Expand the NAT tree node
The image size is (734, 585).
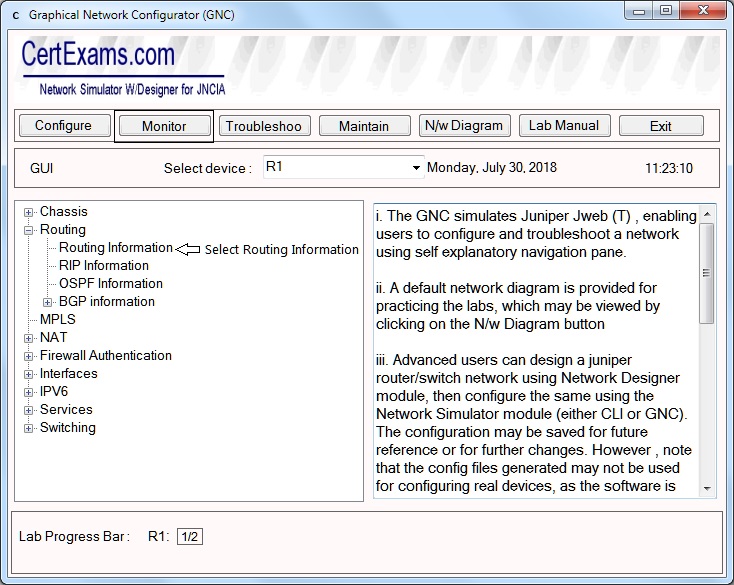[x=29, y=338]
